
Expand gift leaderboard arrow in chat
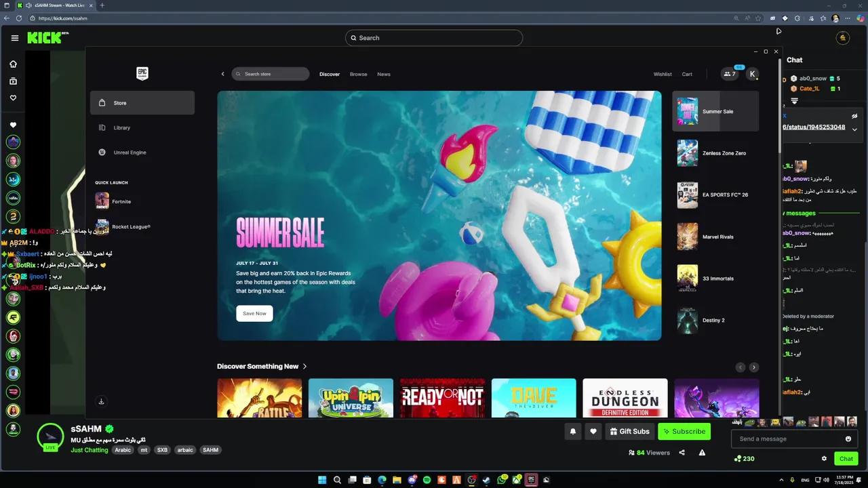pos(794,101)
